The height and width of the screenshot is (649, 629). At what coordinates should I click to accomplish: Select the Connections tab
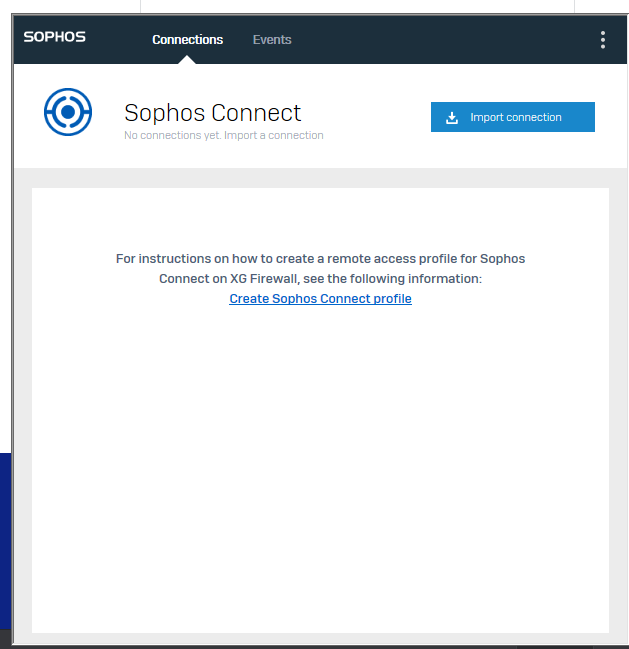pyautogui.click(x=187, y=40)
